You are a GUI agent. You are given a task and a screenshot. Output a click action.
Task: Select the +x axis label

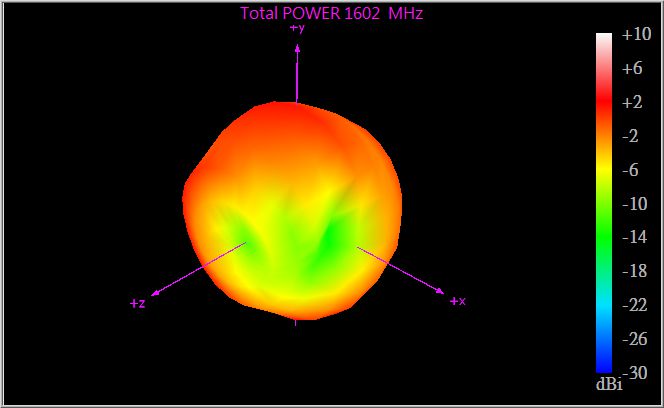457,301
